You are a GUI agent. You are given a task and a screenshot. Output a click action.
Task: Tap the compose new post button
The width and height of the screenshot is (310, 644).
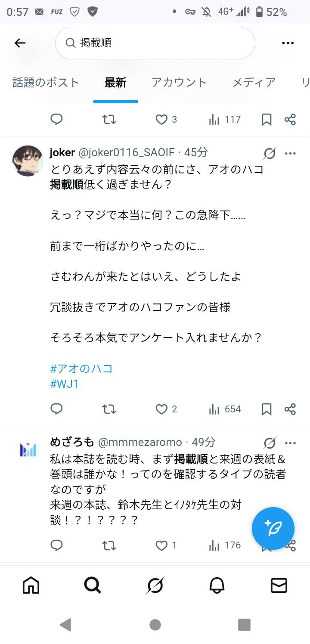(273, 528)
